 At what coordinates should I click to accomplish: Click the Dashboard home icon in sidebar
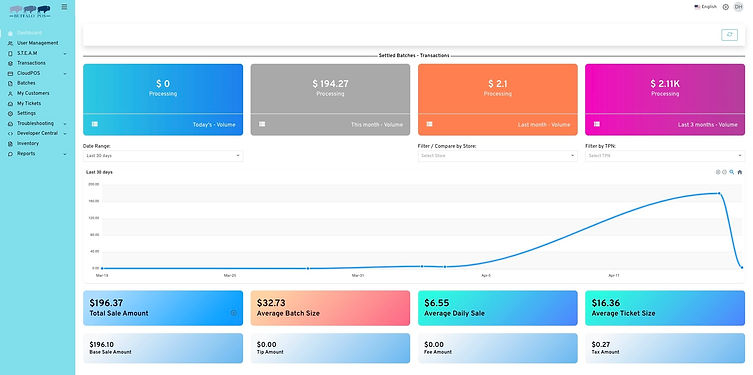pos(11,33)
